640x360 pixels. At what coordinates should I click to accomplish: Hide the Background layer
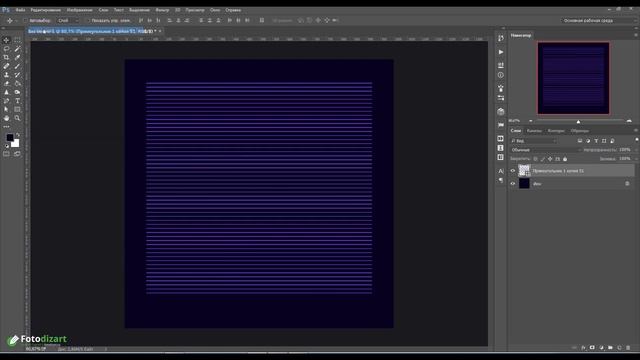pyautogui.click(x=513, y=184)
